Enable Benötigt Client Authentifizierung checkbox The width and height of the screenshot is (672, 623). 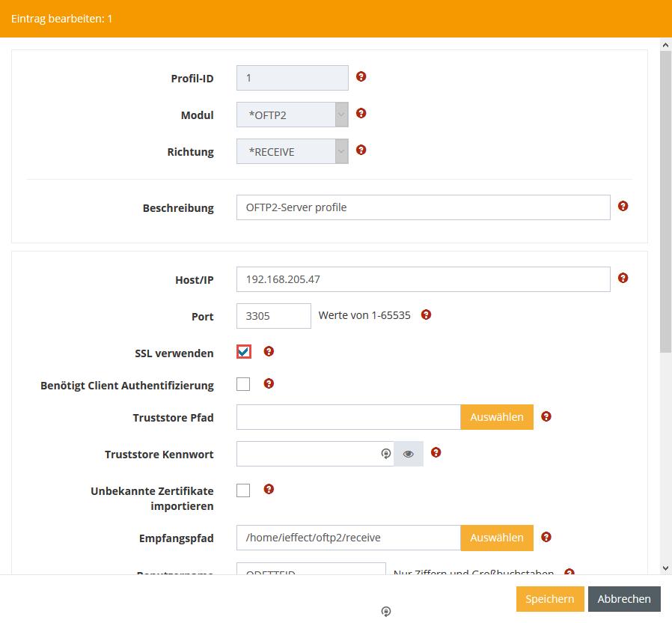tap(243, 384)
